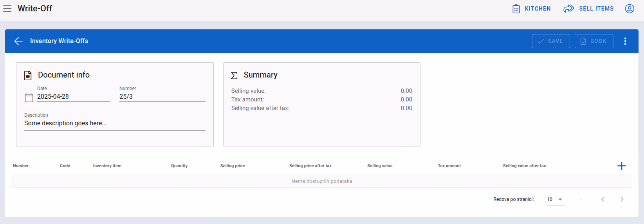The height and width of the screenshot is (224, 644).
Task: Click the Book button
Action: [594, 41]
